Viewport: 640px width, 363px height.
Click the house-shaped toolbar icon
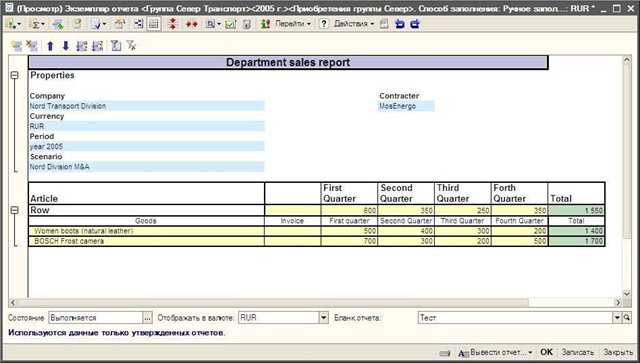pos(120,24)
